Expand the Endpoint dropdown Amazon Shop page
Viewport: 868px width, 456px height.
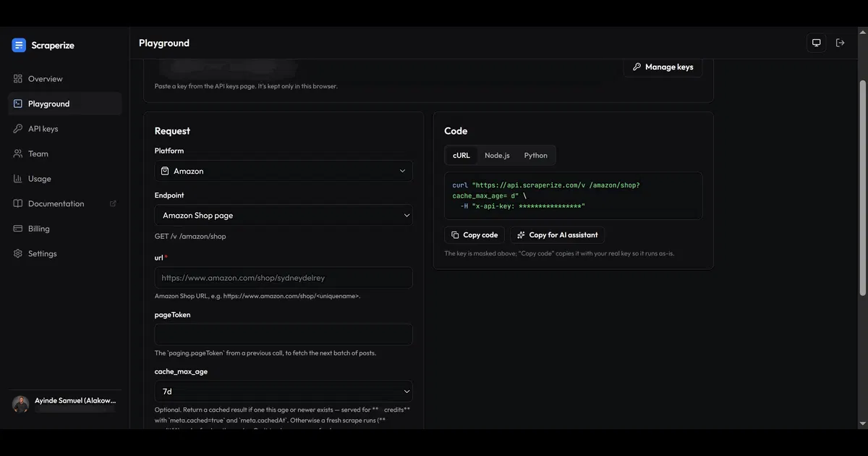(284, 215)
